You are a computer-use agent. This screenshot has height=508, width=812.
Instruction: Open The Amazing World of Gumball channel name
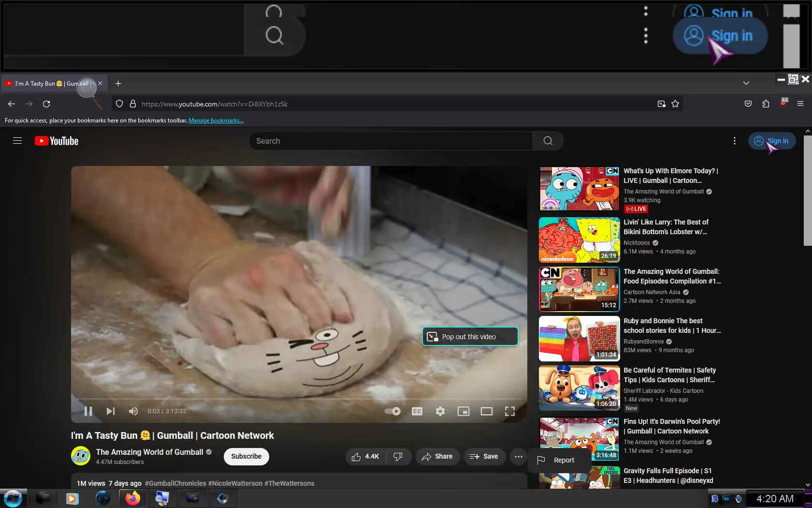[x=149, y=452]
